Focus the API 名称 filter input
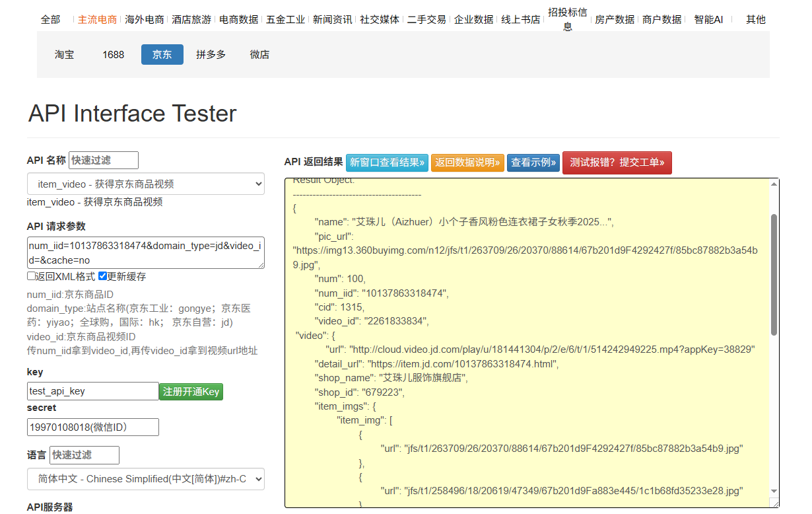The image size is (812, 514). (104, 161)
